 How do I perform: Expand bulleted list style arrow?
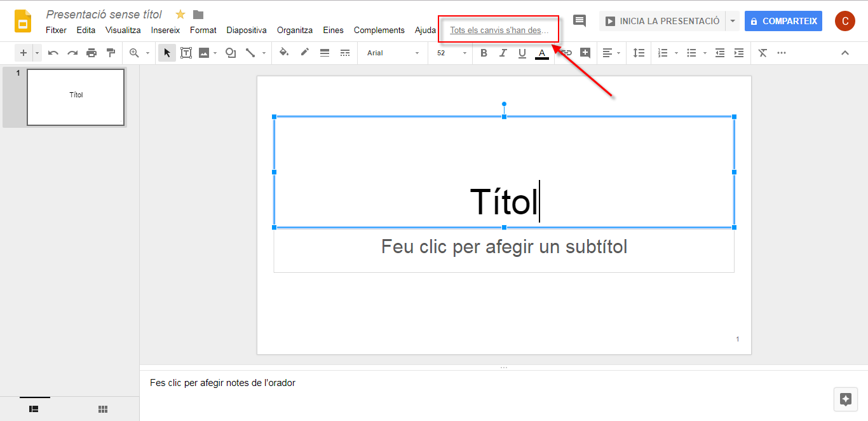tap(705, 53)
